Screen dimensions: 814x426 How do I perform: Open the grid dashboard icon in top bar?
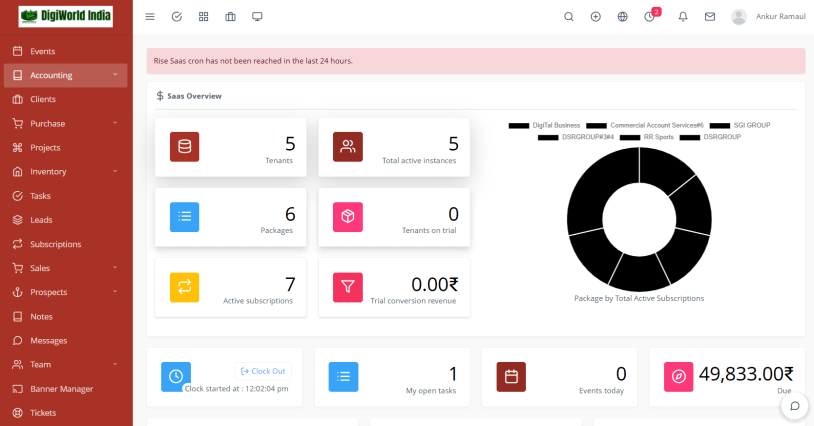(204, 17)
